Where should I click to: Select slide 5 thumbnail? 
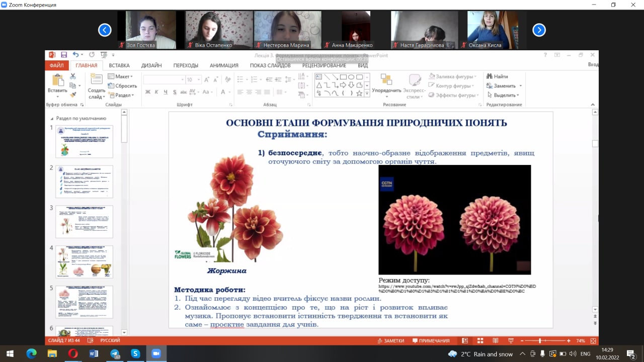(84, 302)
